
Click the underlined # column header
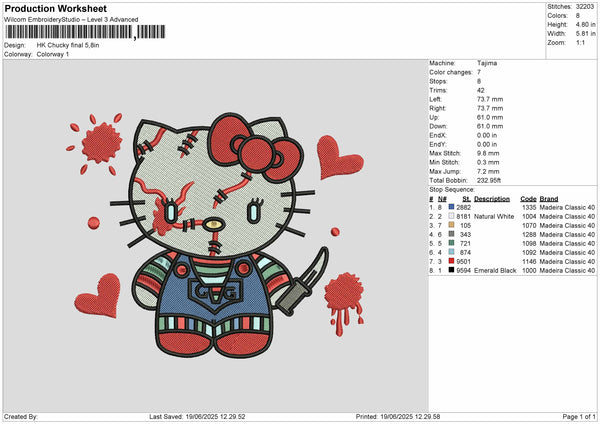tap(431, 199)
